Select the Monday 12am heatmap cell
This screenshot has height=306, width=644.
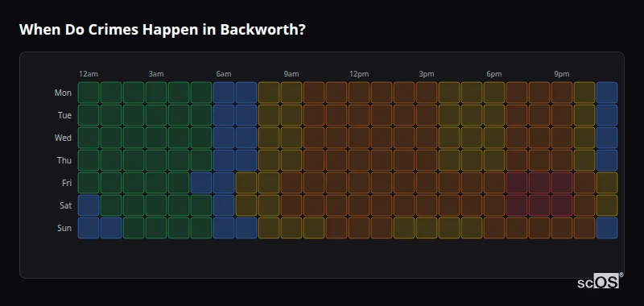pos(89,93)
